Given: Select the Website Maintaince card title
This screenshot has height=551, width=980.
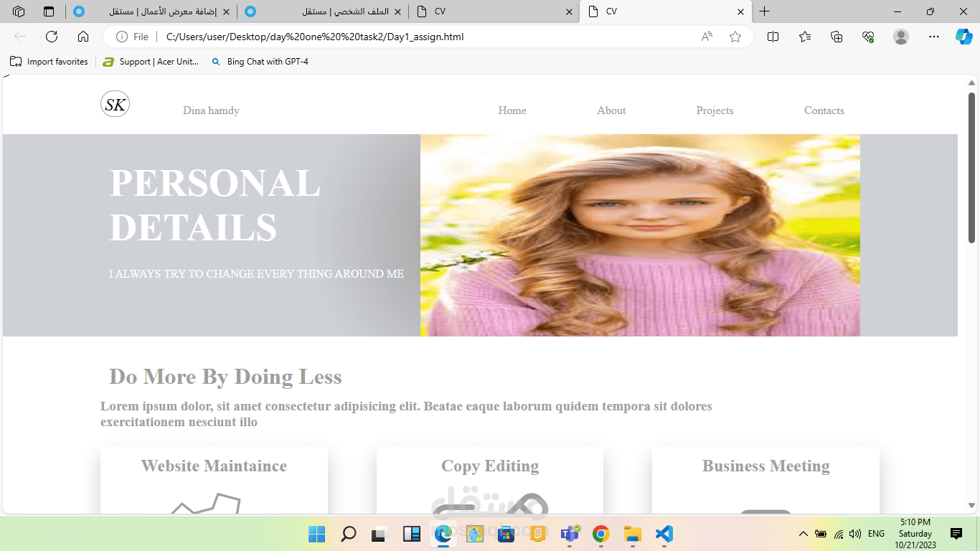Looking at the screenshot, I should coord(214,466).
